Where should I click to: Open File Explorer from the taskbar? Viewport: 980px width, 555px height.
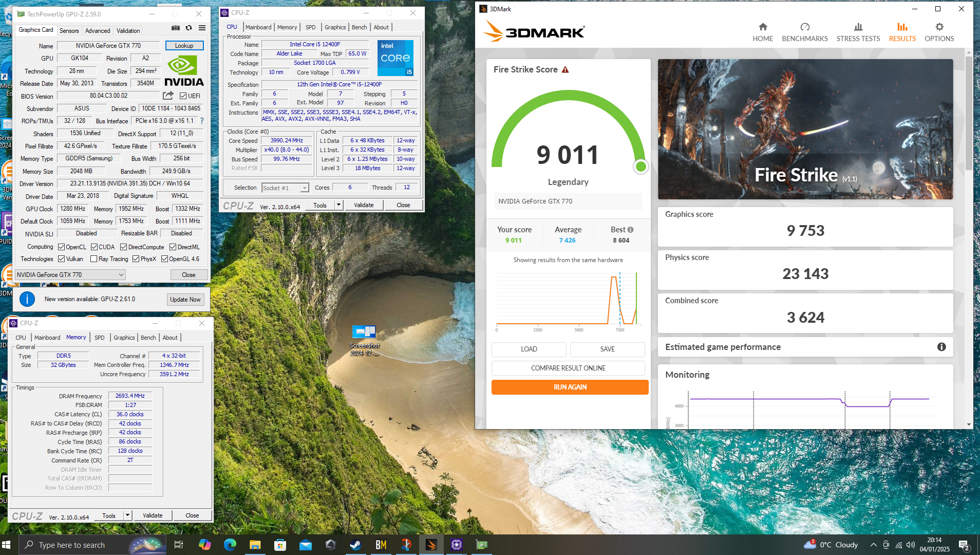point(255,545)
